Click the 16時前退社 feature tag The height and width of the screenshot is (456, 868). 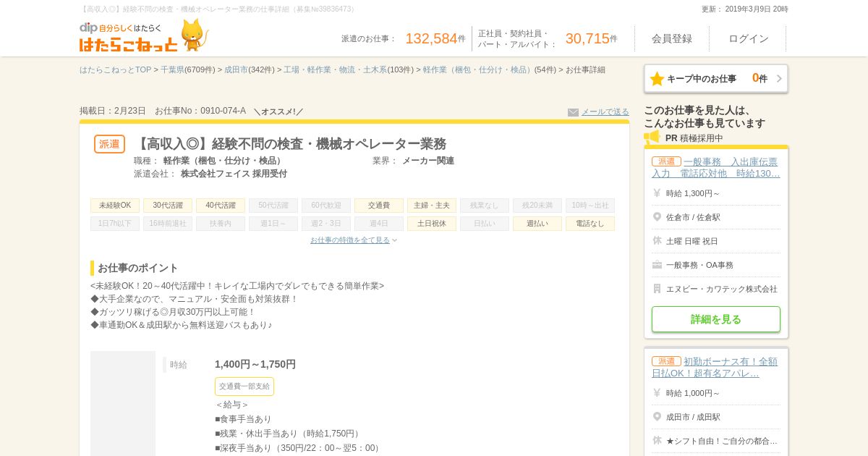pyautogui.click(x=168, y=224)
